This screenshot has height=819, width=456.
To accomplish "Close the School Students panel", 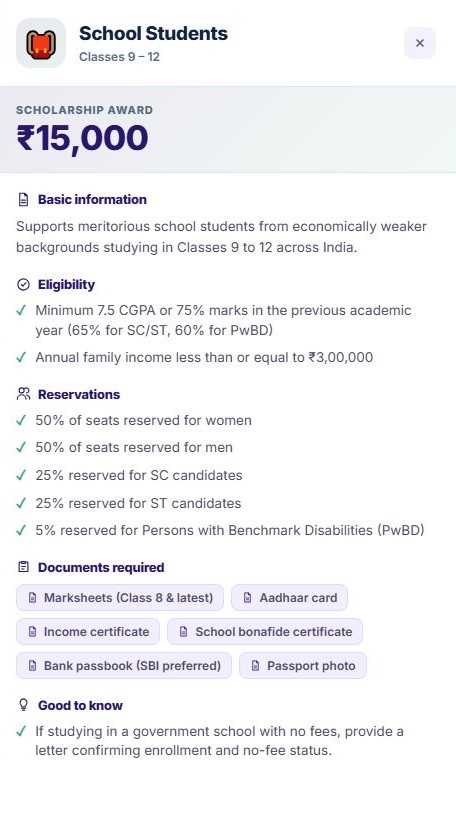I will click(x=419, y=43).
